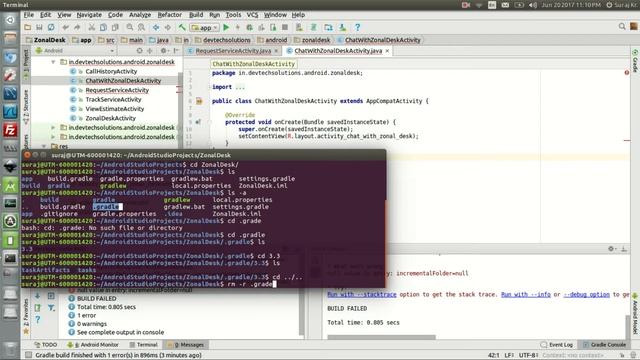Click the FileZilla icon in Ubuntu launcher
Viewport: 640px width, 360px height.
tap(10, 130)
